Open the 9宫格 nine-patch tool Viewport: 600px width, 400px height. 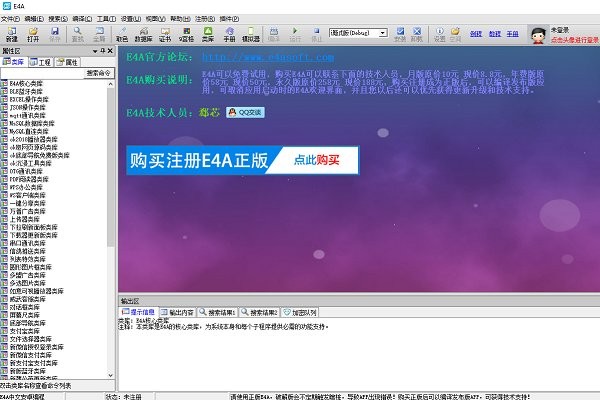tap(186, 34)
